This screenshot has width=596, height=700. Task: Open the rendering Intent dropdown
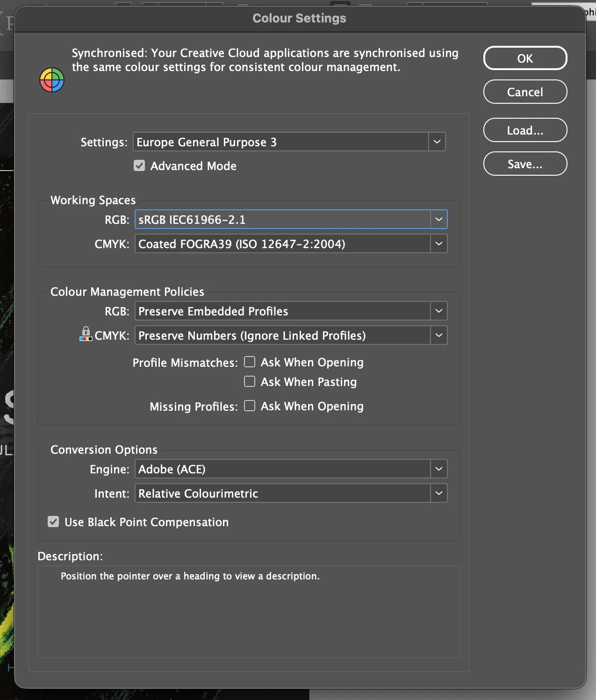pyautogui.click(x=291, y=493)
